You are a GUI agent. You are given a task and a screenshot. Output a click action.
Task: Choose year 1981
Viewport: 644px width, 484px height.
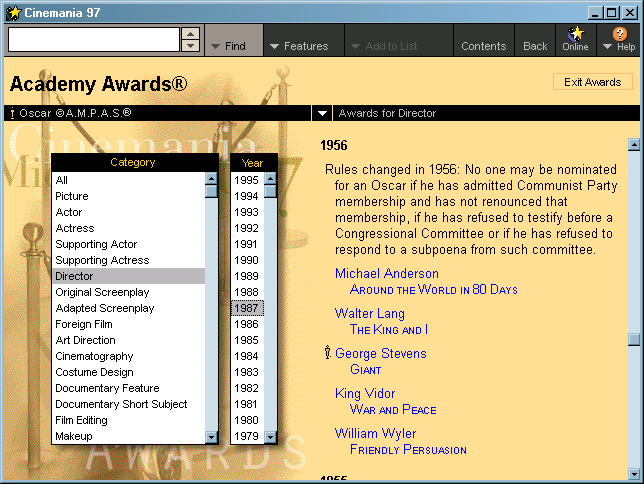[248, 404]
